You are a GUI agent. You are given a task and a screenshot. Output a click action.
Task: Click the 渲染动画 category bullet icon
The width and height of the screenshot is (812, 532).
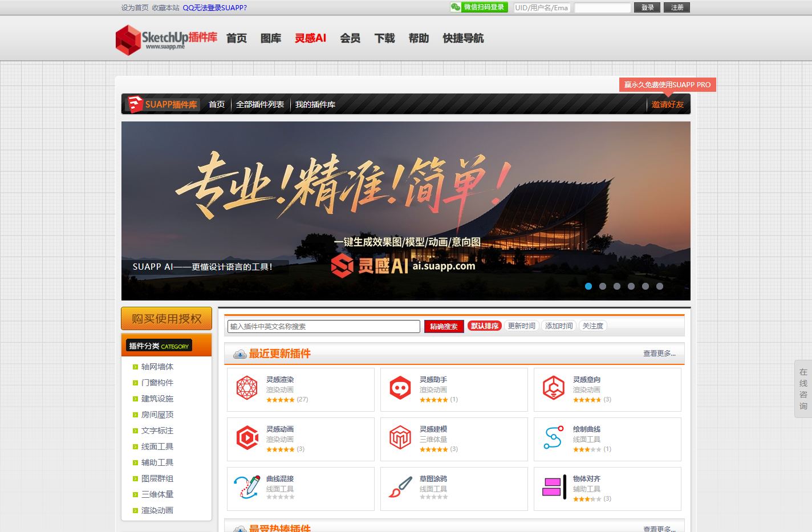[135, 511]
